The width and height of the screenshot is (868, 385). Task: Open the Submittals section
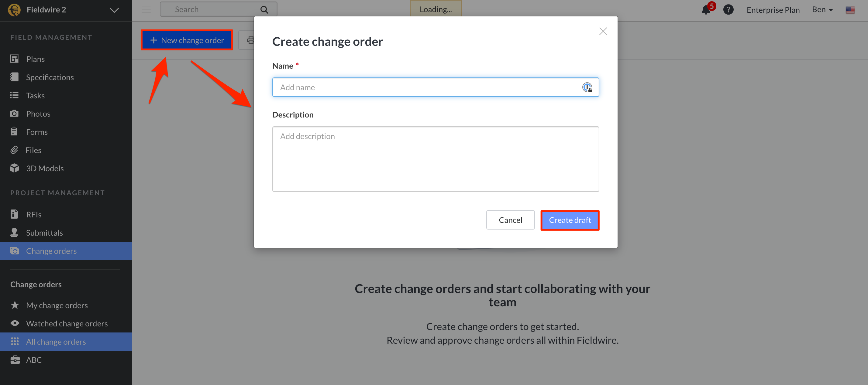pyautogui.click(x=44, y=232)
